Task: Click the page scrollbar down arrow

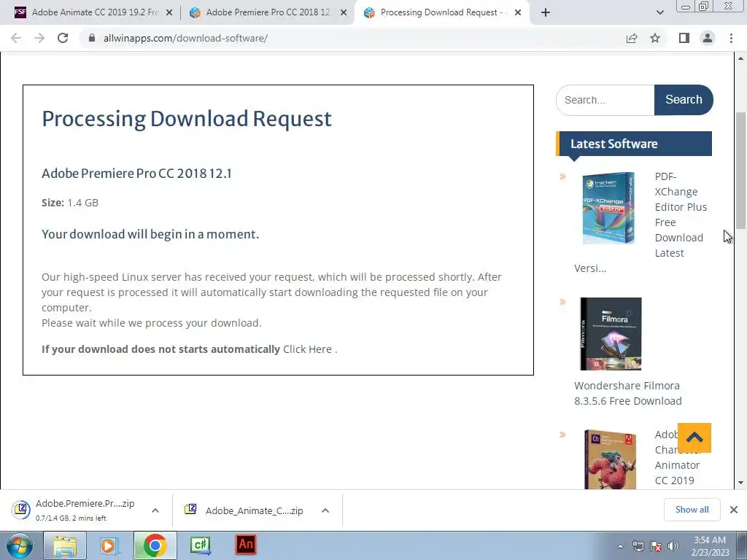Action: tap(741, 483)
